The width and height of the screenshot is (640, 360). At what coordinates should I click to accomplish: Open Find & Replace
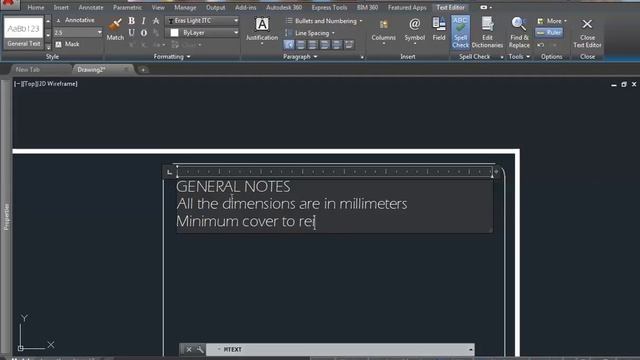[x=519, y=32]
